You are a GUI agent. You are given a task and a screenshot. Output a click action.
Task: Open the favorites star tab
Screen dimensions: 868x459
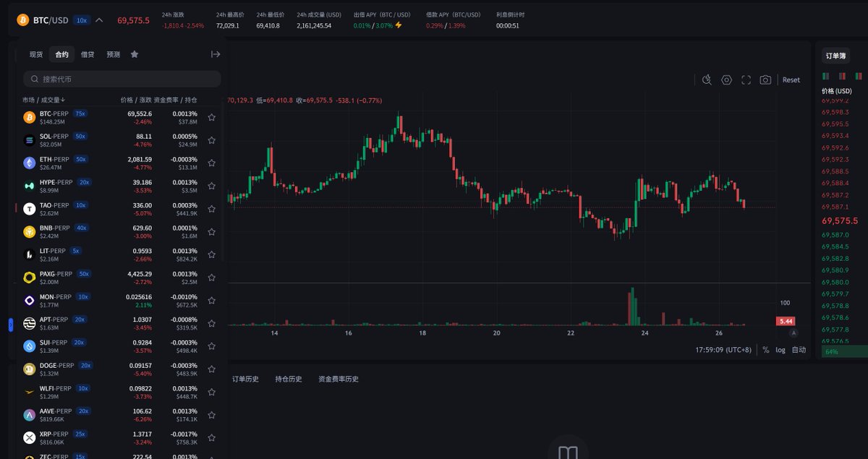click(135, 54)
